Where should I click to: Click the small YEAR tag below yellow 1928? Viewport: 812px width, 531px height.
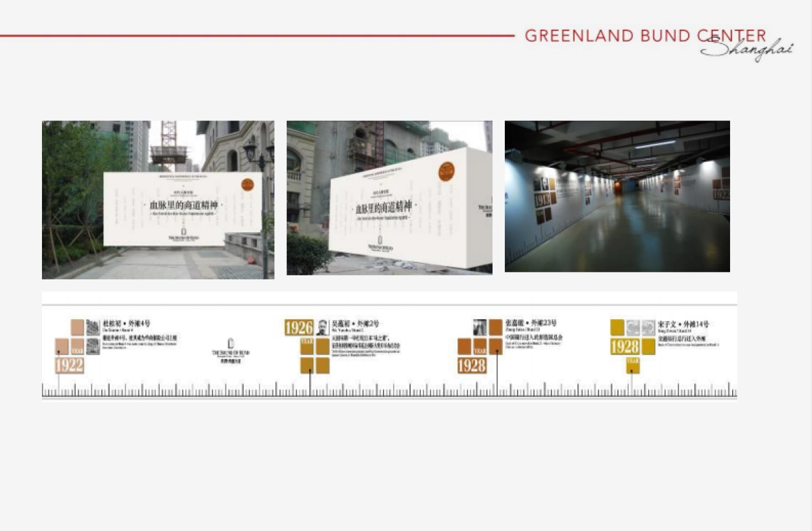[x=633, y=365]
